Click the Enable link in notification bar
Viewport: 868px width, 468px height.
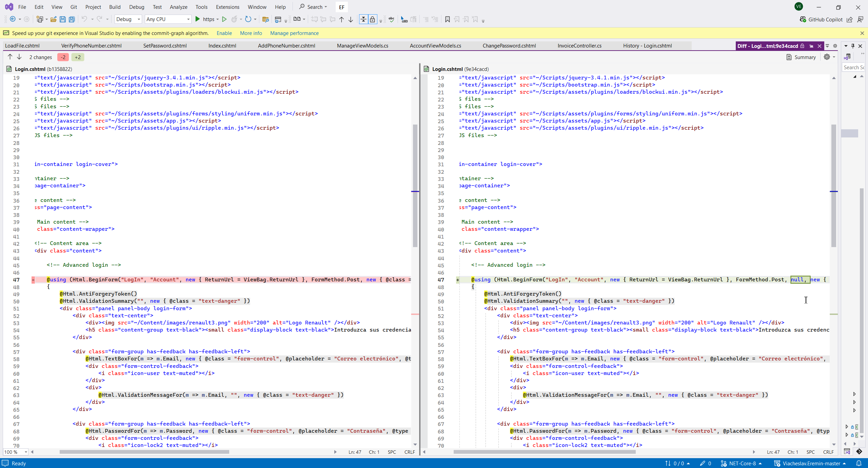coord(224,33)
